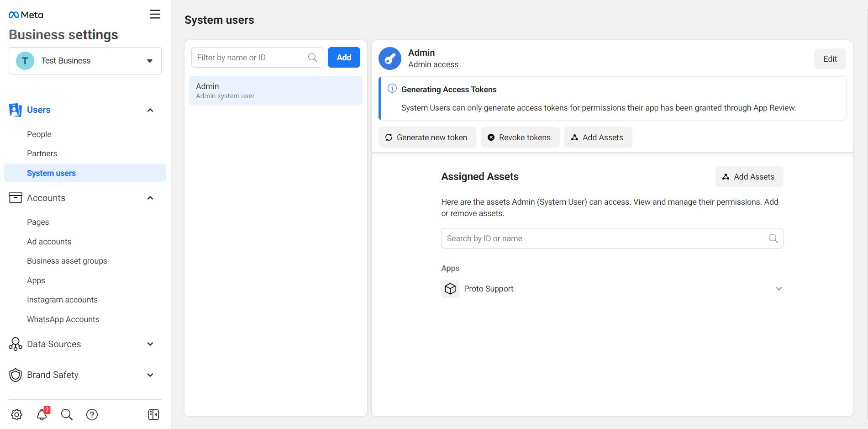868x429 pixels.
Task: Click Add Assets next to Revoke tokens
Action: coord(598,138)
